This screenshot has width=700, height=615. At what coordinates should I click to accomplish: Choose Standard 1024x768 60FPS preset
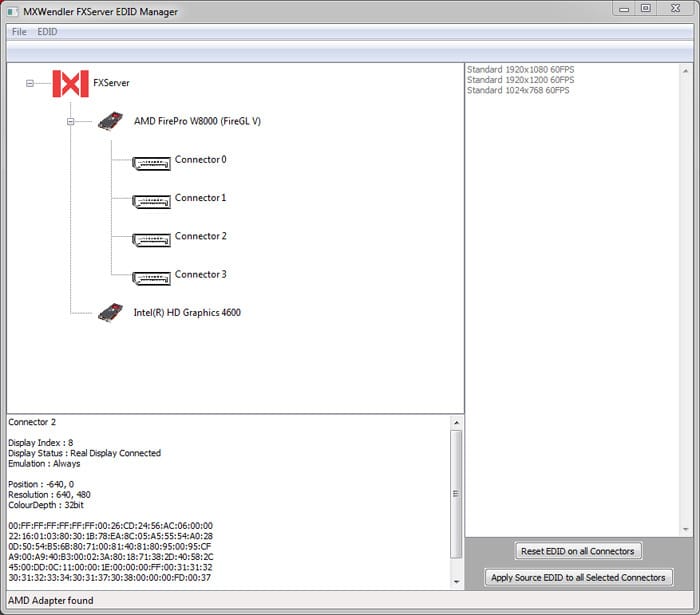[x=516, y=91]
